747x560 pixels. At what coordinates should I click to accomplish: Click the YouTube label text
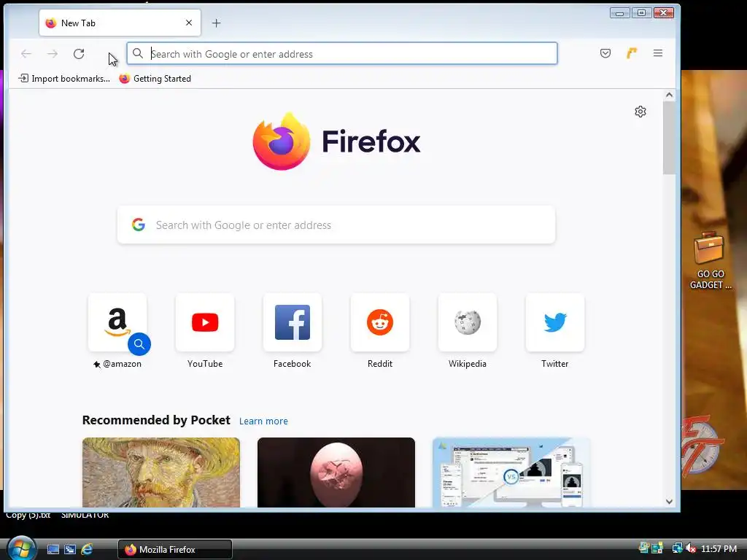205,364
